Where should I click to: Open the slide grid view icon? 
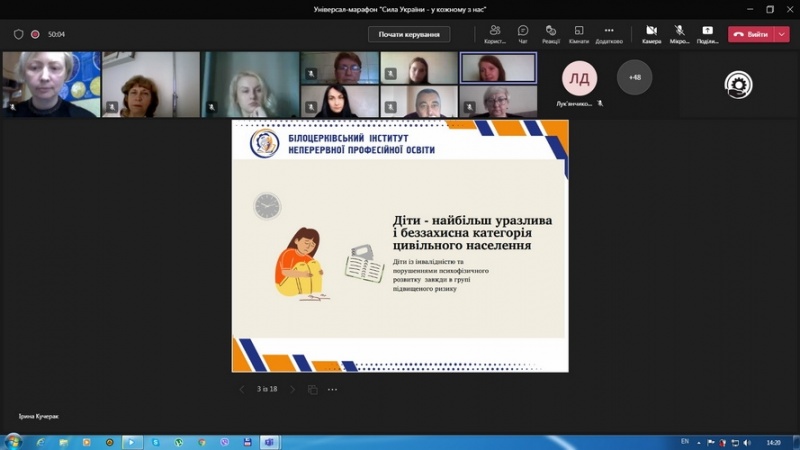[x=313, y=389]
